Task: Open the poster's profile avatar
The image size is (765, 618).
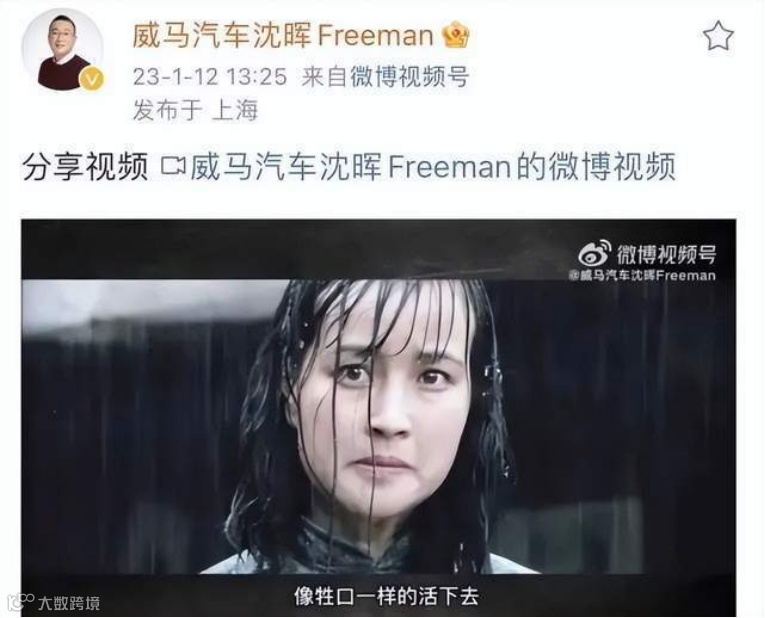Action: tap(62, 50)
